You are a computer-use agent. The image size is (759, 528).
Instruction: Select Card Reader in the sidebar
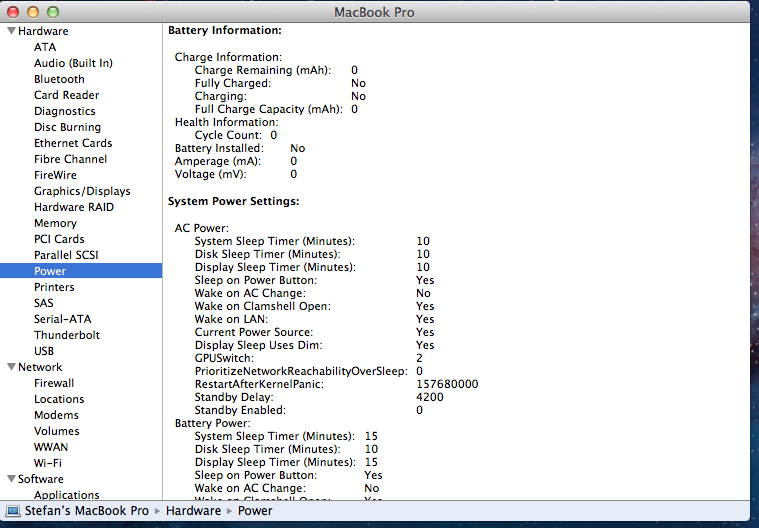(66, 95)
